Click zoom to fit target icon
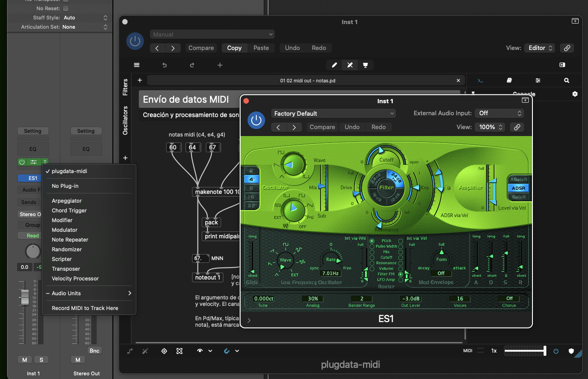Viewport: 588px width, 379px height. pos(164,351)
